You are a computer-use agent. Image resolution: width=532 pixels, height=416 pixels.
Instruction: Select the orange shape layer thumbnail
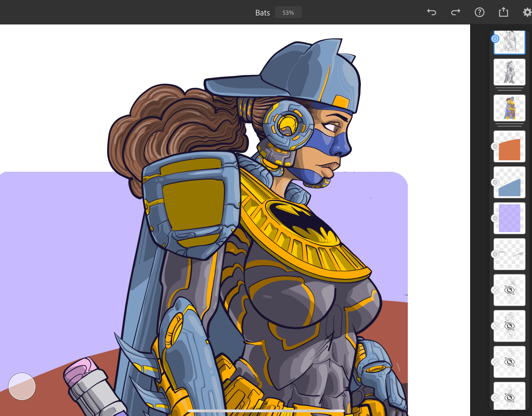point(510,146)
